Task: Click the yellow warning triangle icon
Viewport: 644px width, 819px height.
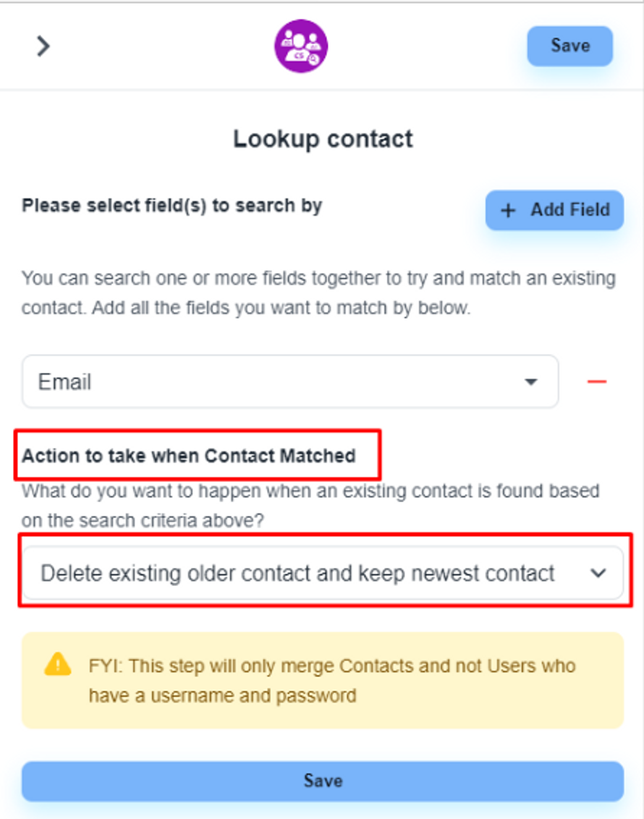Action: (x=57, y=663)
